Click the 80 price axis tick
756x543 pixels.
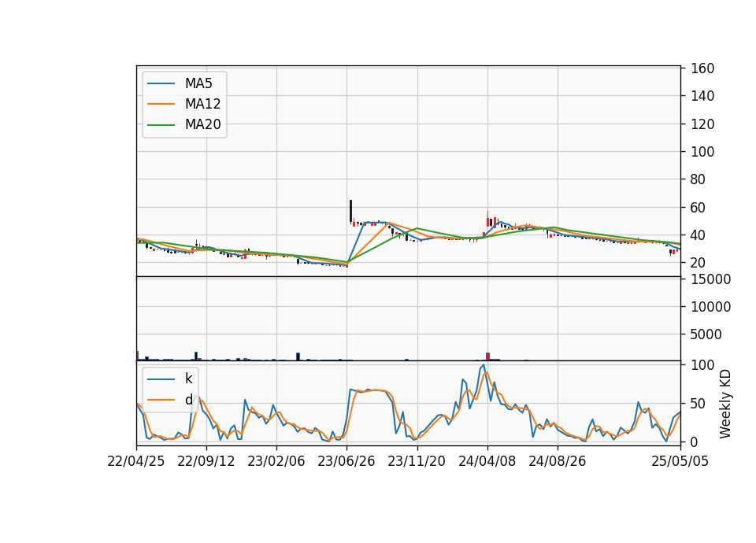point(699,179)
